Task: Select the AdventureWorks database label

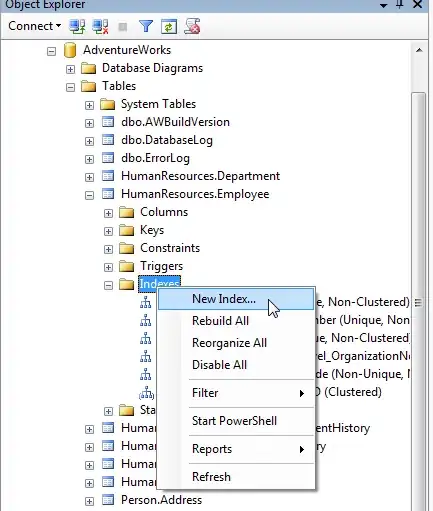Action: [127, 50]
